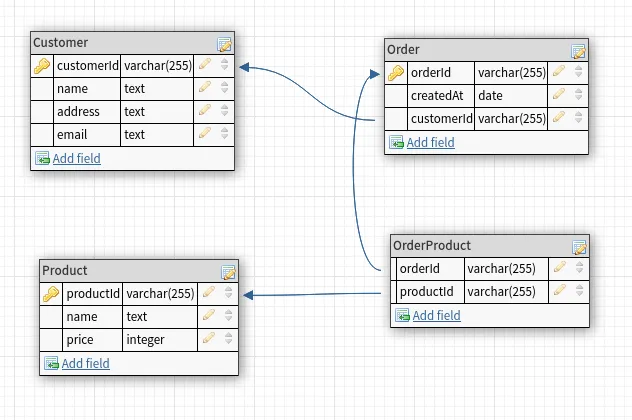Click Add field link in Customer table
Image resolution: width=632 pixels, height=420 pixels.
click(77, 158)
